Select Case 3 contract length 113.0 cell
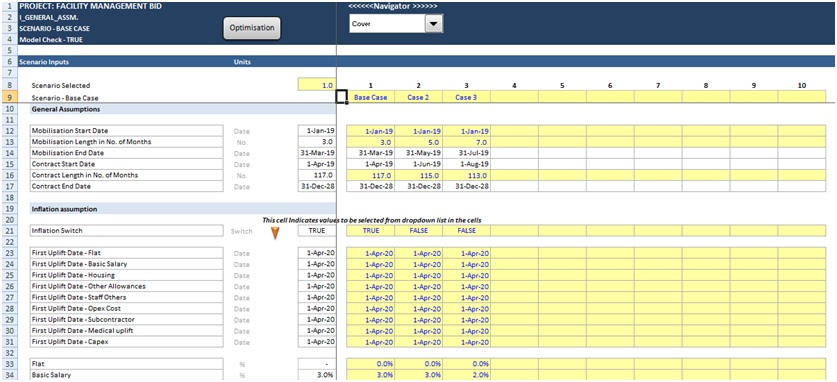This screenshot has height=382, width=837. [x=467, y=175]
